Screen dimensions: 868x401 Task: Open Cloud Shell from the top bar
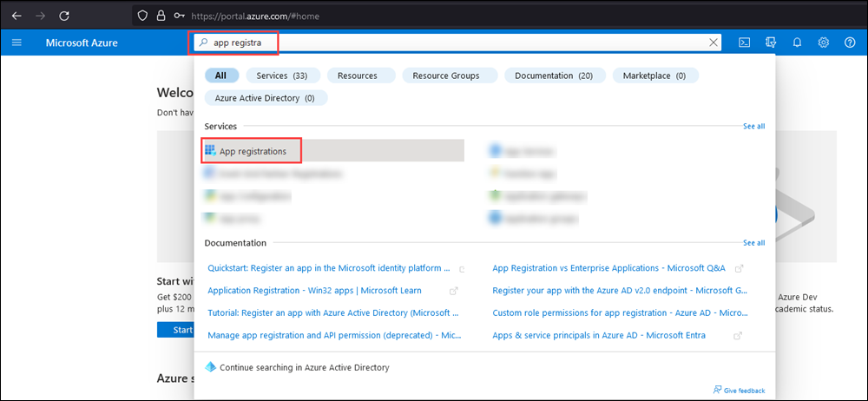[x=744, y=43]
